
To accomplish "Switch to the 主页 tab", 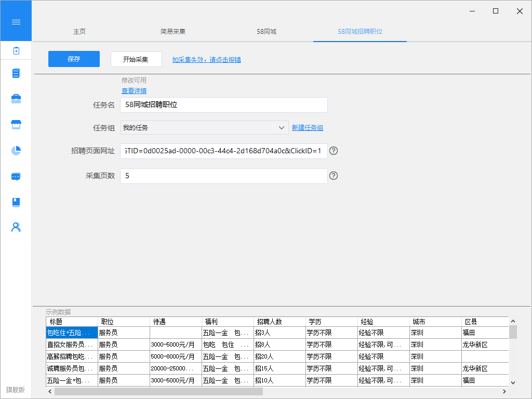I will pos(79,32).
